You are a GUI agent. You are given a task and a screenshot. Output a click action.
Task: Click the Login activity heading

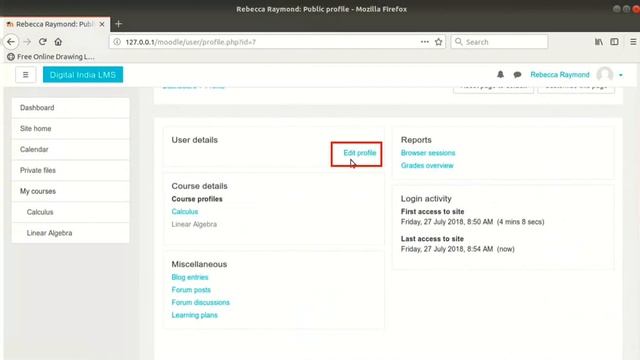click(x=426, y=198)
